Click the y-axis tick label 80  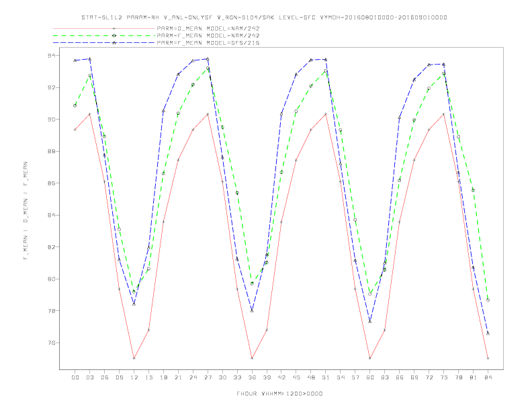click(52, 279)
